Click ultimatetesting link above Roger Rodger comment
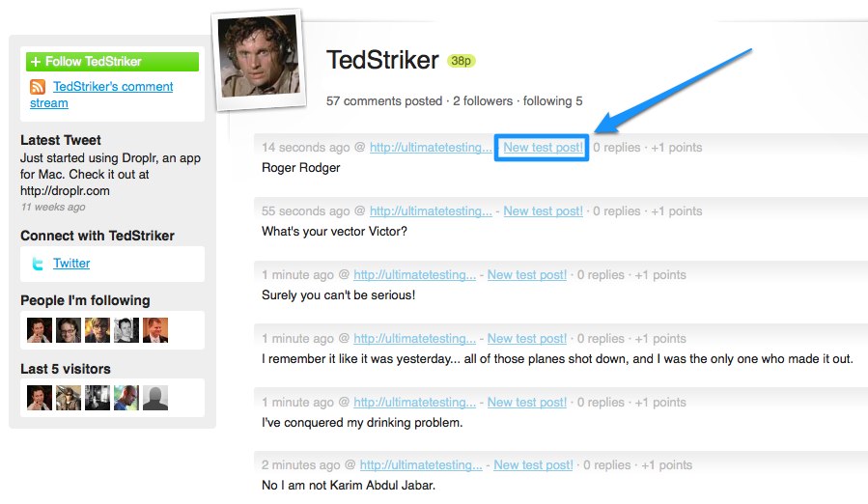This screenshot has width=868, height=504. click(431, 148)
